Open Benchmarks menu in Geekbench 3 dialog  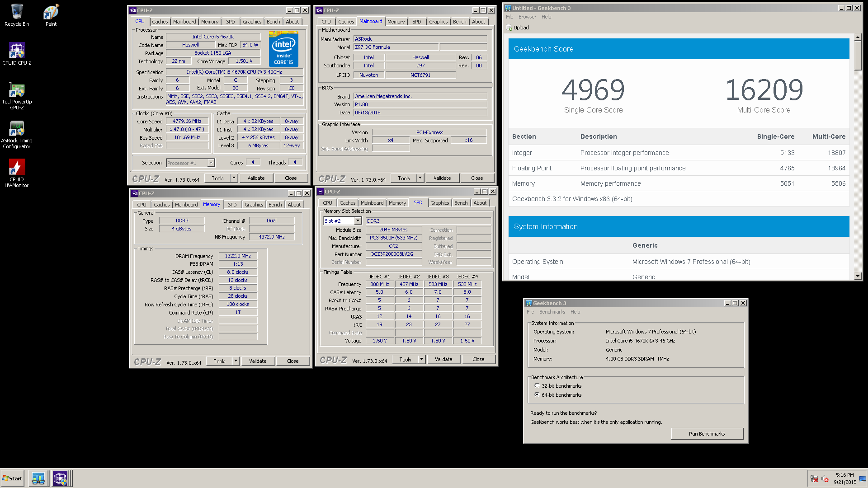(x=552, y=312)
